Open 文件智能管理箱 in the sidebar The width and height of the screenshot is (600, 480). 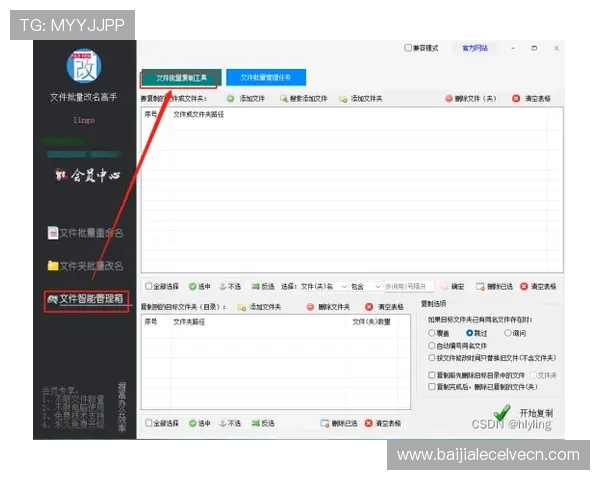tap(86, 299)
